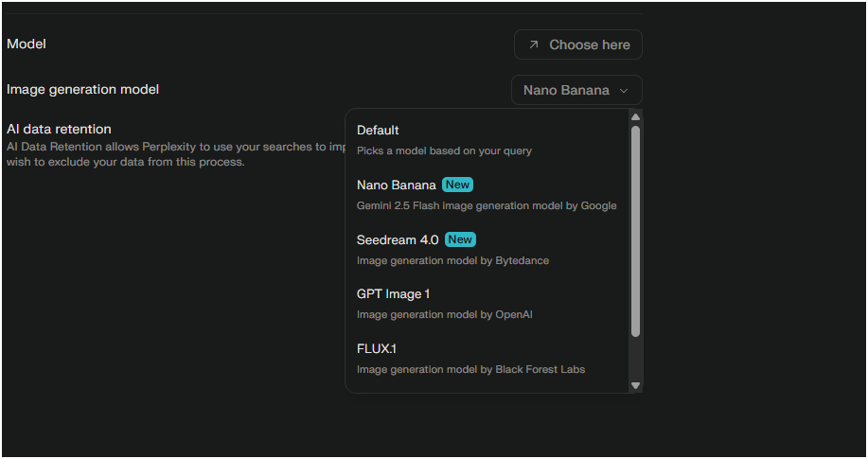Choose Seedream 4.0 image model
This screenshot has width=868, height=459.
[x=487, y=250]
